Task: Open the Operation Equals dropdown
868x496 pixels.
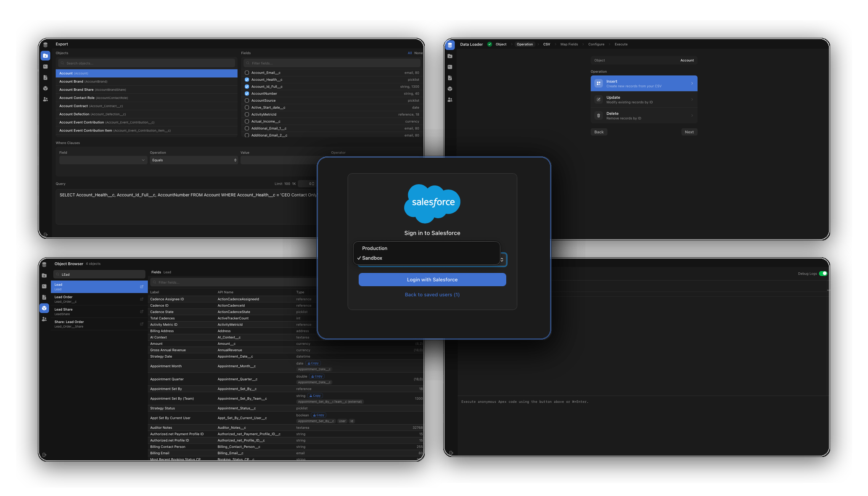Action: point(194,160)
